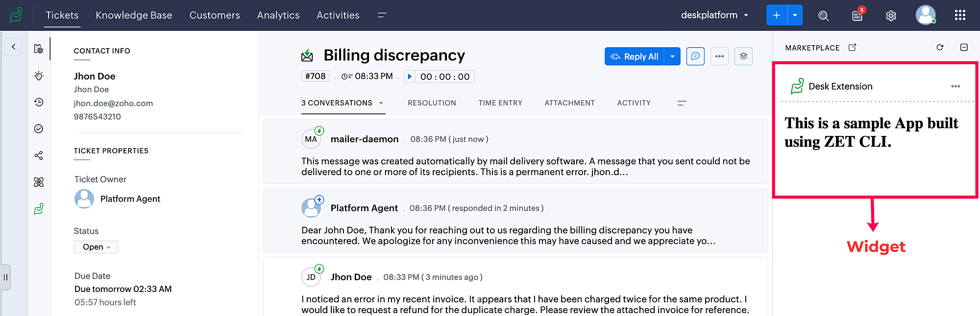Start the ticket timer play button

point(410,77)
